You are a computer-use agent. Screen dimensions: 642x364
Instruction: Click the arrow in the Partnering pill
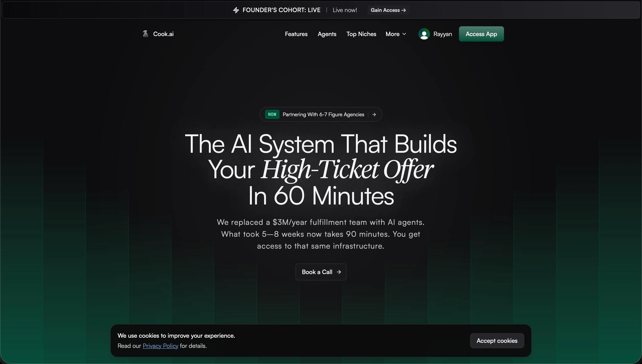374,115
